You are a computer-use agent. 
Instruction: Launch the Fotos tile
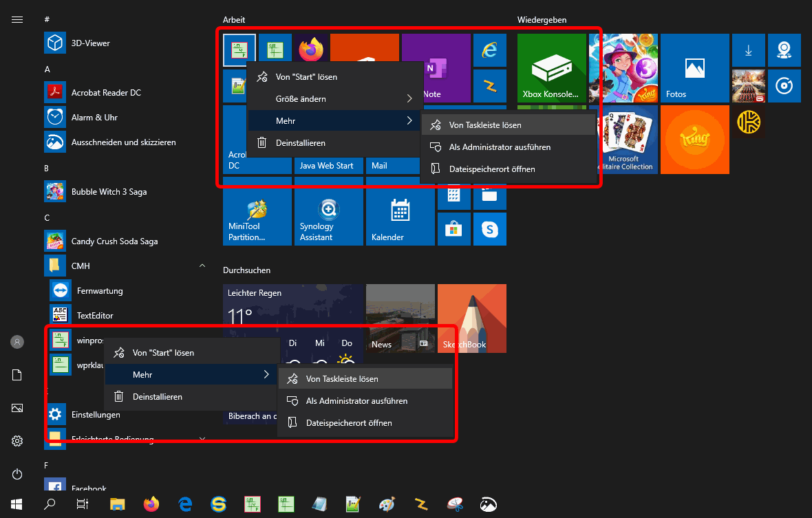tap(694, 69)
